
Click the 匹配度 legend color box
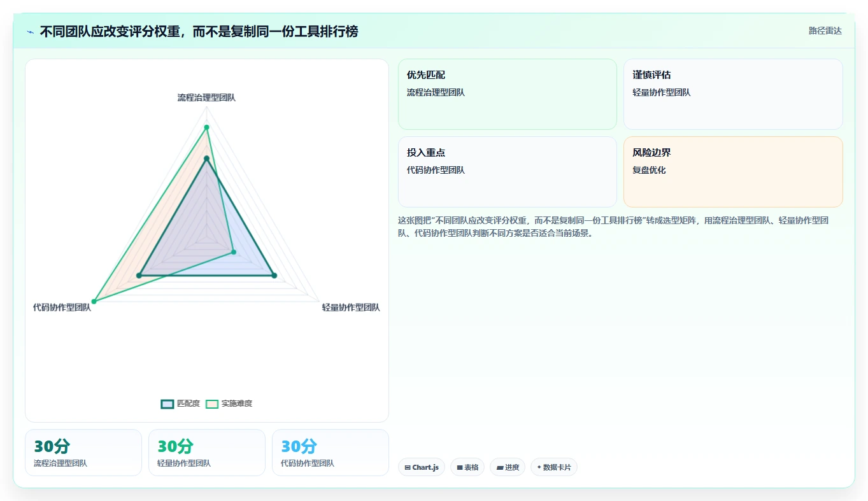pos(167,404)
